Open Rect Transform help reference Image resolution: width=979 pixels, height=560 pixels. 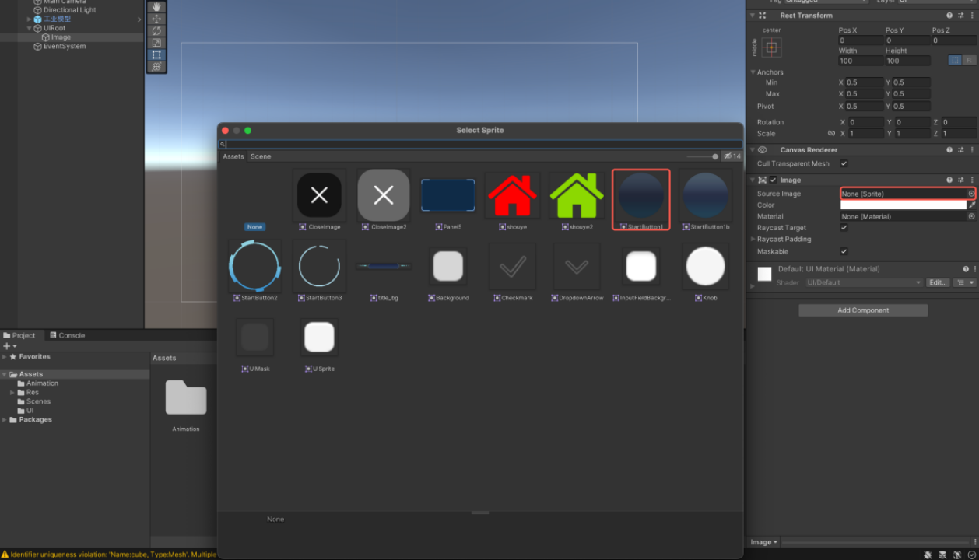[x=949, y=16]
